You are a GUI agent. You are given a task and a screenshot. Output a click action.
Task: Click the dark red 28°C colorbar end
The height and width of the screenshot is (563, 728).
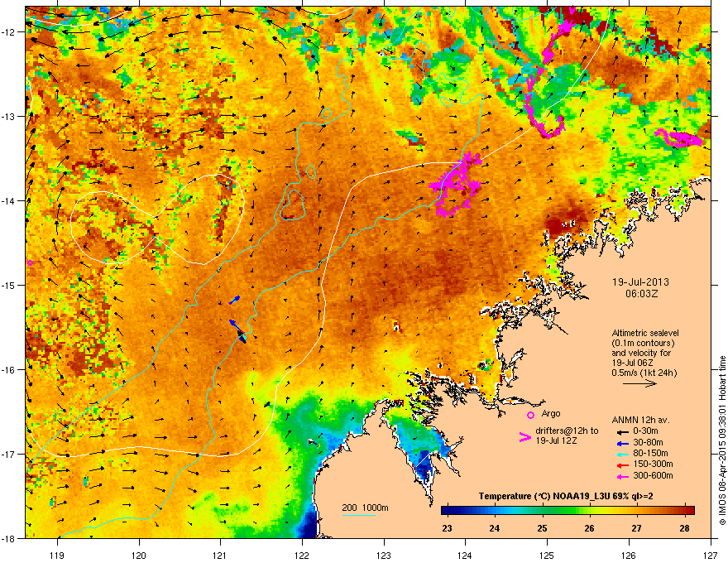pos(689,511)
